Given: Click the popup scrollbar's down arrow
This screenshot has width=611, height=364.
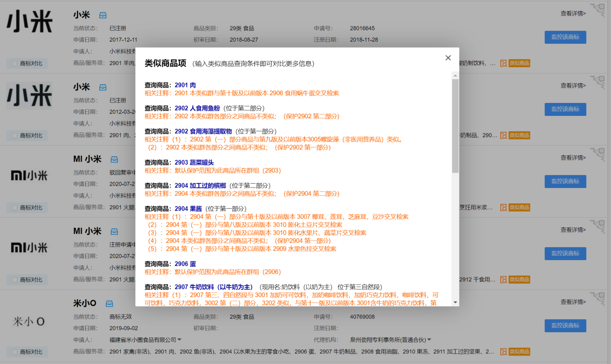Looking at the screenshot, I should [x=455, y=302].
